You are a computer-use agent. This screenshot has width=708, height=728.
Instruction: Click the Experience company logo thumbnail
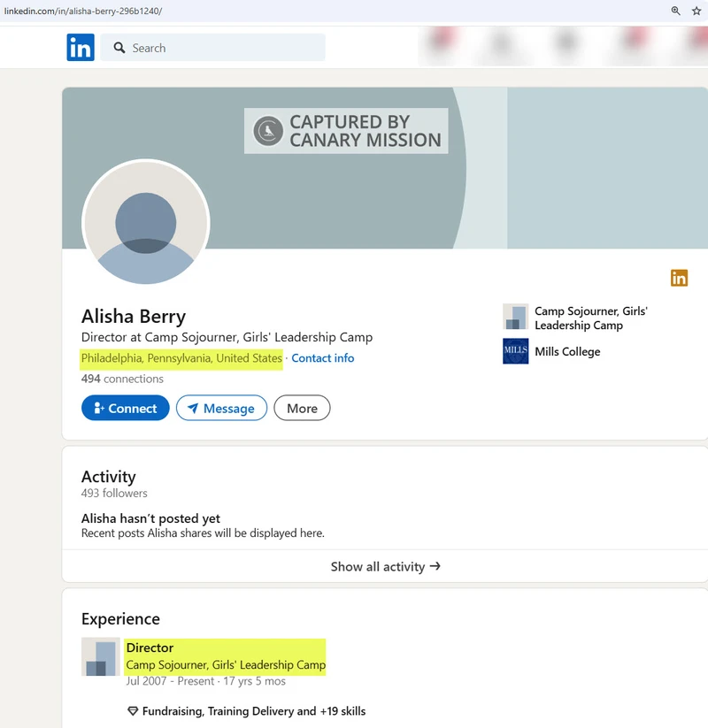[101, 656]
